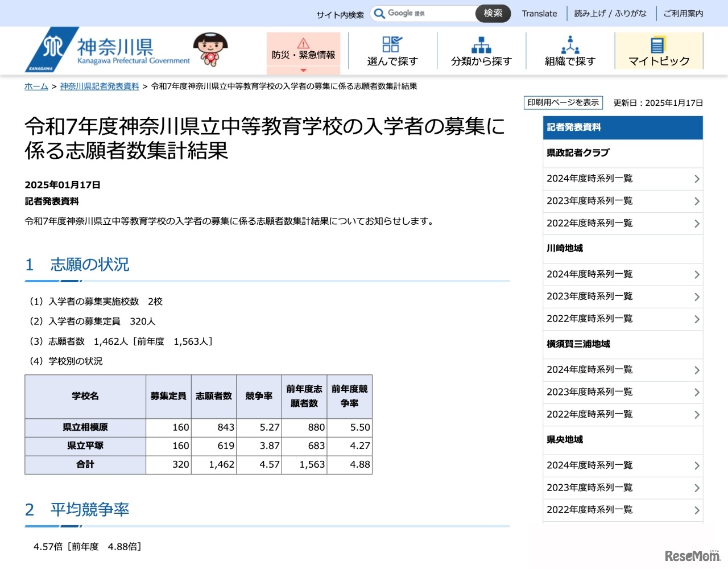728x569 pixels.
Task: Go to ホーム breadcrumb link
Action: tap(36, 86)
